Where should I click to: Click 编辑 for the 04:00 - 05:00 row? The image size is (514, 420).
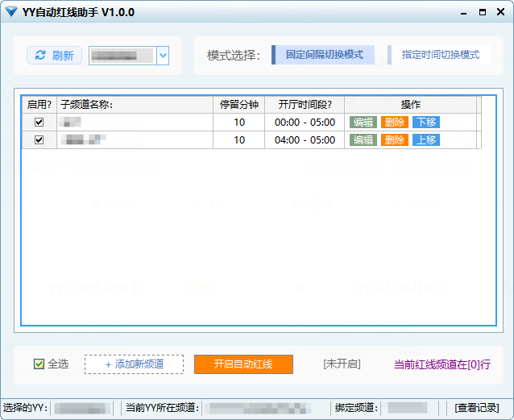click(363, 139)
